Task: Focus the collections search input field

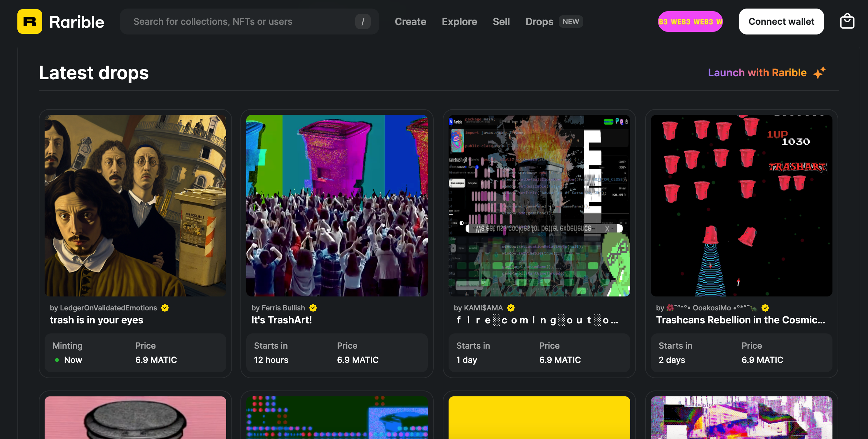Action: click(x=249, y=21)
